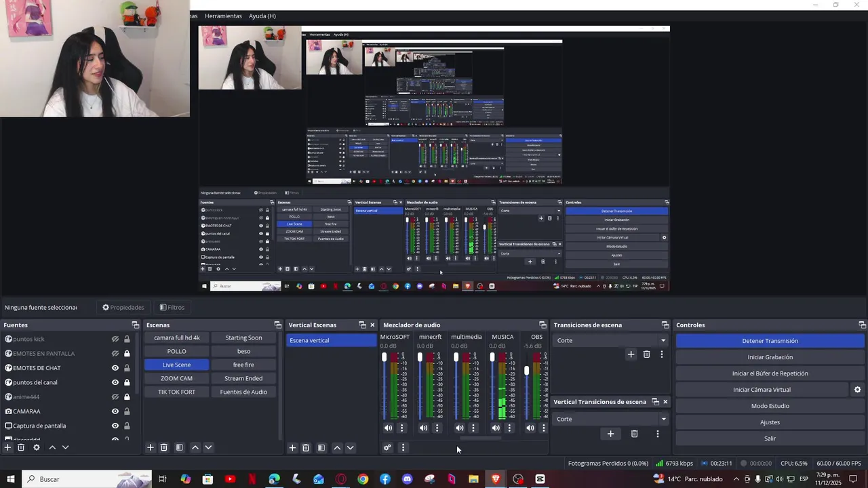Open source properties gear in Fuentes toolbar
The width and height of the screenshot is (868, 488).
click(x=37, y=447)
